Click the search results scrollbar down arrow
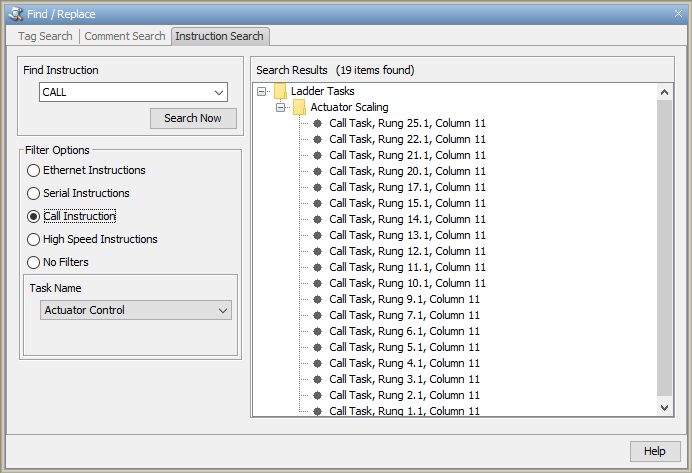This screenshot has height=473, width=692. click(665, 407)
